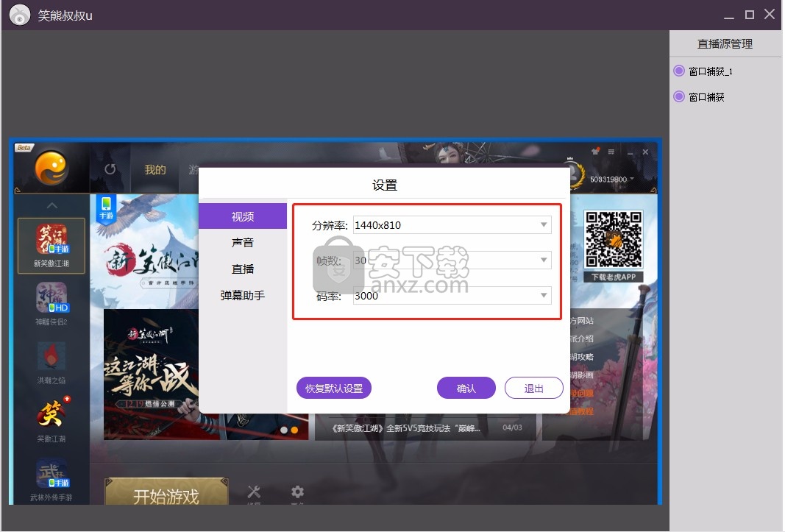785x532 pixels.
Task: Click the gear settings icon in launcher
Action: [x=297, y=492]
